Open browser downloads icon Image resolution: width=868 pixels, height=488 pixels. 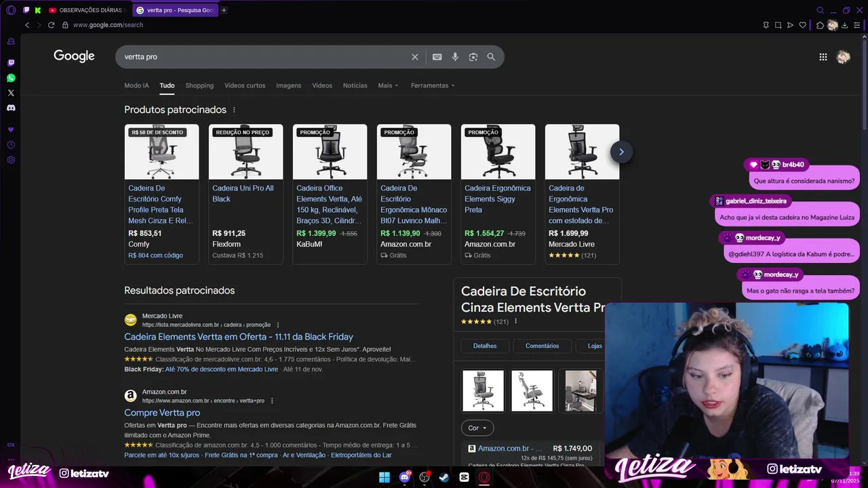[845, 25]
